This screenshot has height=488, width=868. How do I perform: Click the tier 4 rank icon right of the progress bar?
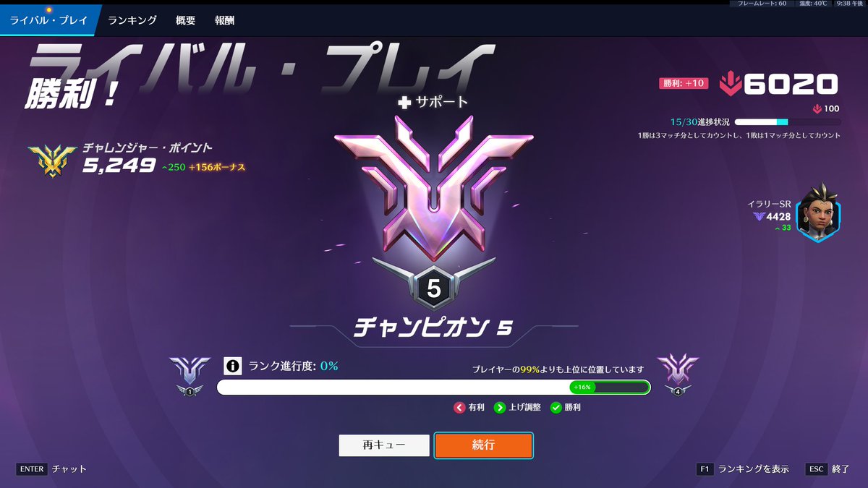(x=678, y=374)
